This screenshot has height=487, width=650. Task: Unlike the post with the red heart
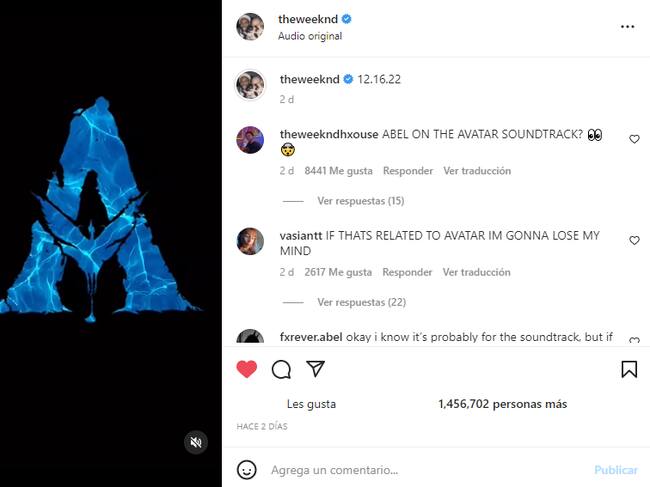click(247, 369)
